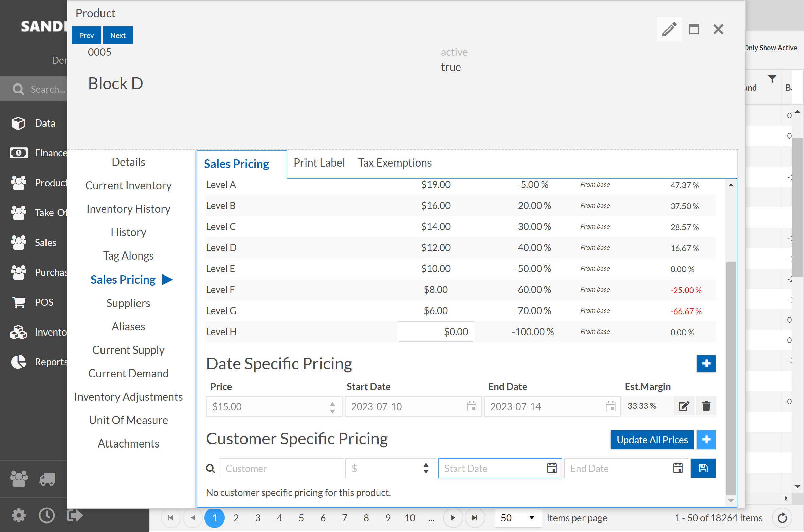Click the calendar icon for End Date field
Image resolution: width=804 pixels, height=532 pixels.
tap(678, 469)
